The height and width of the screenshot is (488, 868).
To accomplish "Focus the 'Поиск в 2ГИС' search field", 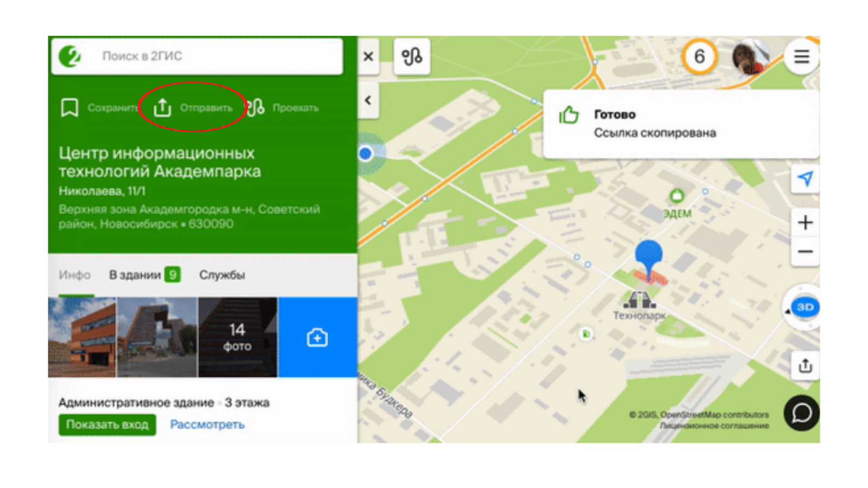I will [x=197, y=56].
